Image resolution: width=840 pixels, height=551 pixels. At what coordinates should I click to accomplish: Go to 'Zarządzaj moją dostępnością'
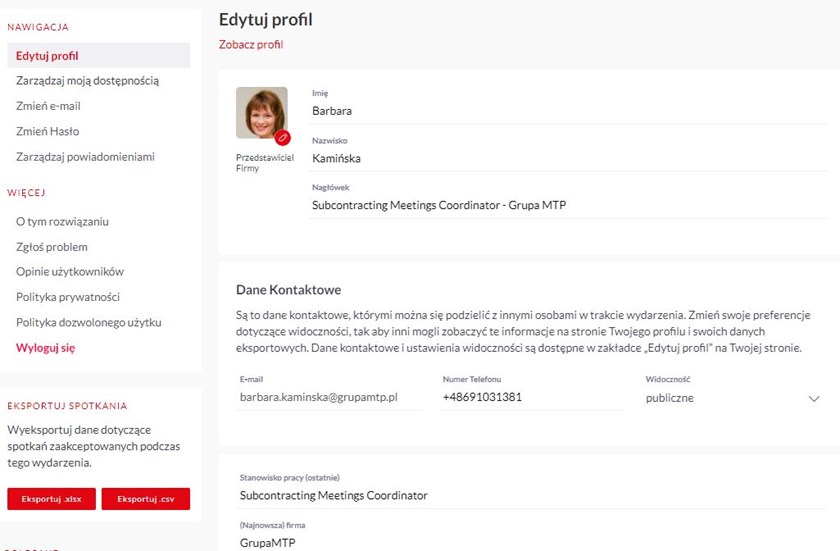(x=87, y=81)
